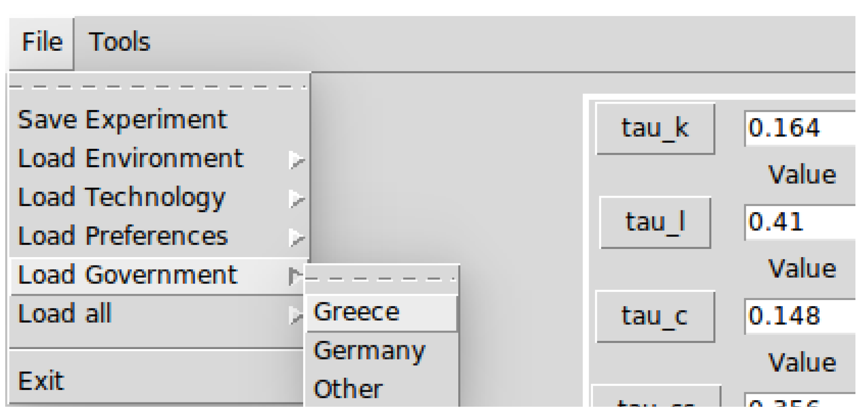Click Exit in the File menu

(x=41, y=381)
